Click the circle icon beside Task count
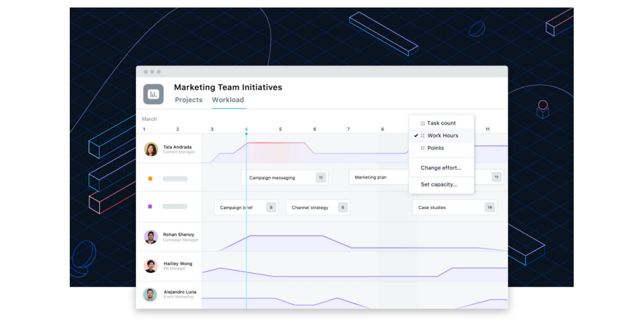Viewport: 644px width, 336px height. (423, 123)
